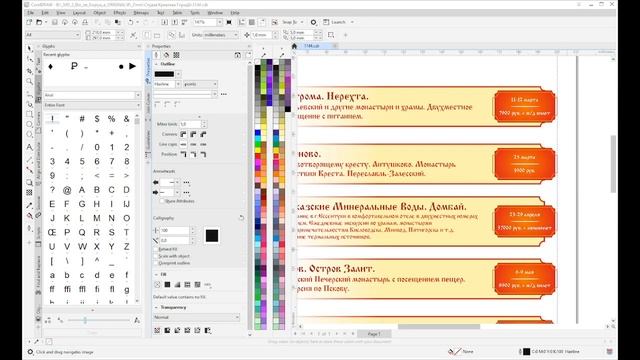Collapse the Outline section

[x=156, y=64]
